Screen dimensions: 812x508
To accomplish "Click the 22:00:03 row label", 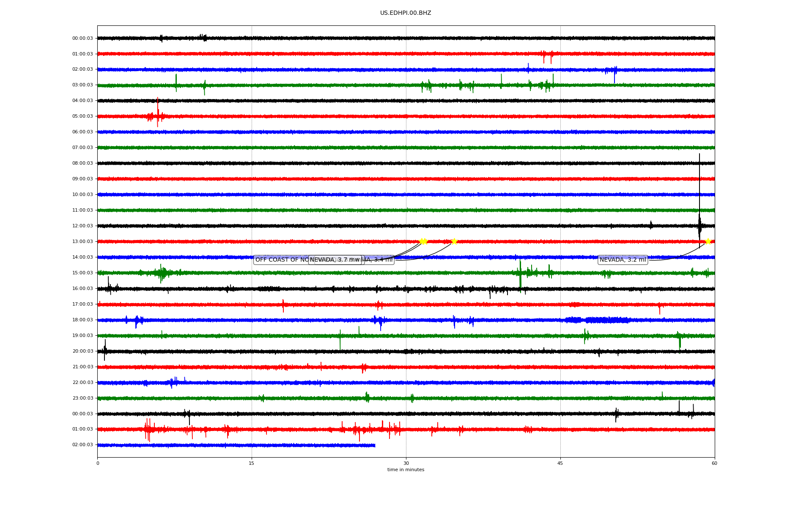I will pos(82,383).
